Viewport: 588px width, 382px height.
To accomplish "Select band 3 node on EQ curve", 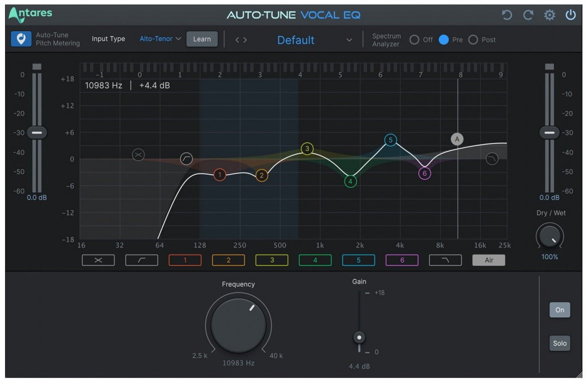I will click(307, 148).
